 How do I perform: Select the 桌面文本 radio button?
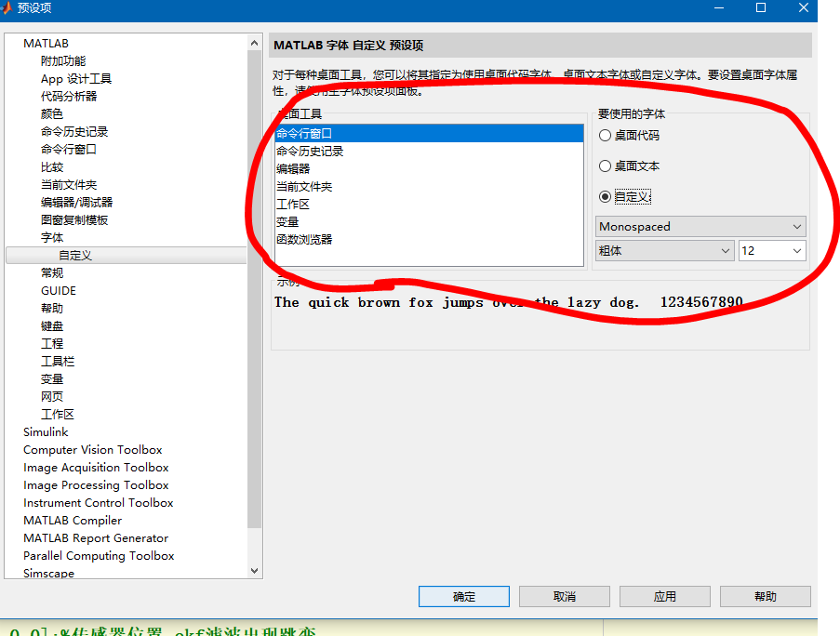click(606, 166)
